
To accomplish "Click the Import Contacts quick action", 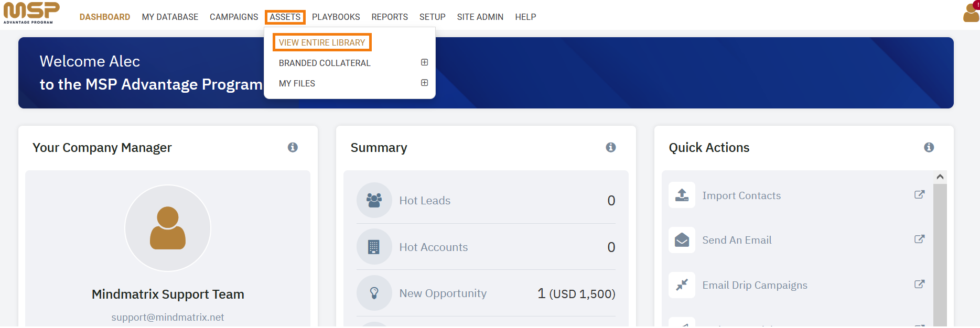I will pyautogui.click(x=741, y=195).
